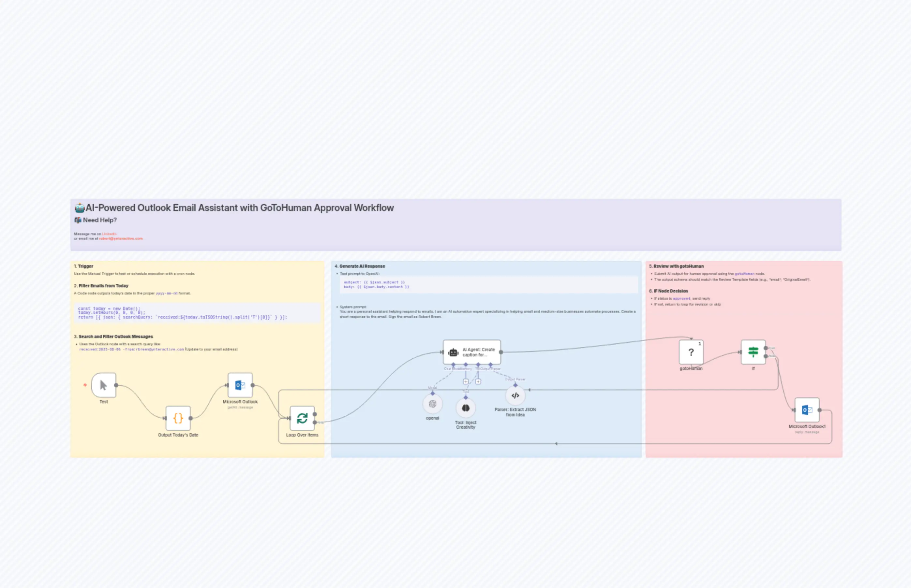The image size is (911, 588).
Task: Click the Tool: Inject Creativity brain icon
Action: [x=465, y=408]
